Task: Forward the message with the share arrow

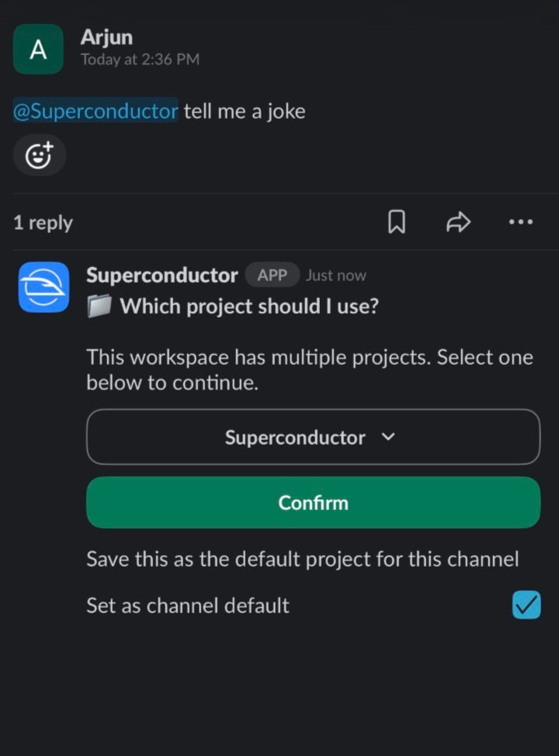Action: pyautogui.click(x=458, y=222)
